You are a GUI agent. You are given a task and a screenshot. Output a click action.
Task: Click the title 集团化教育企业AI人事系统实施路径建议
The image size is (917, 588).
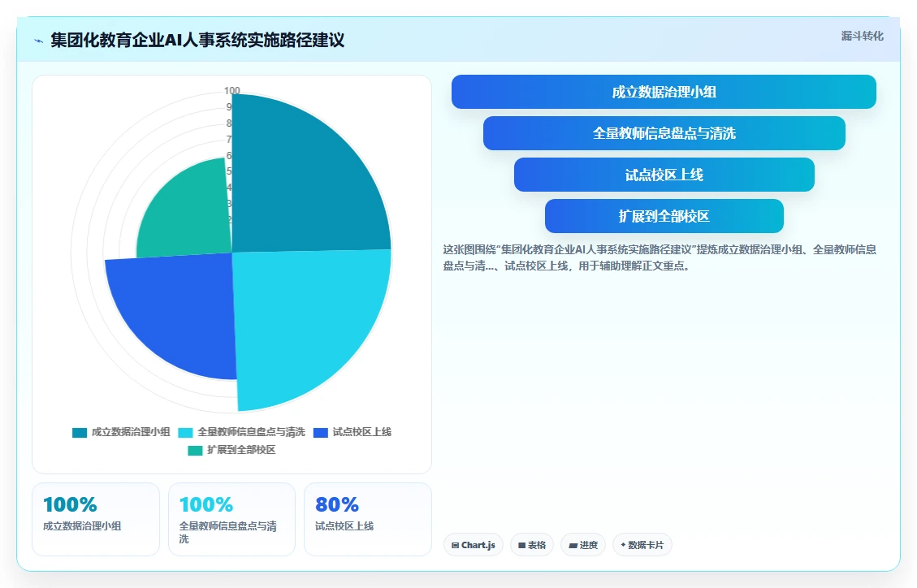[x=197, y=41]
